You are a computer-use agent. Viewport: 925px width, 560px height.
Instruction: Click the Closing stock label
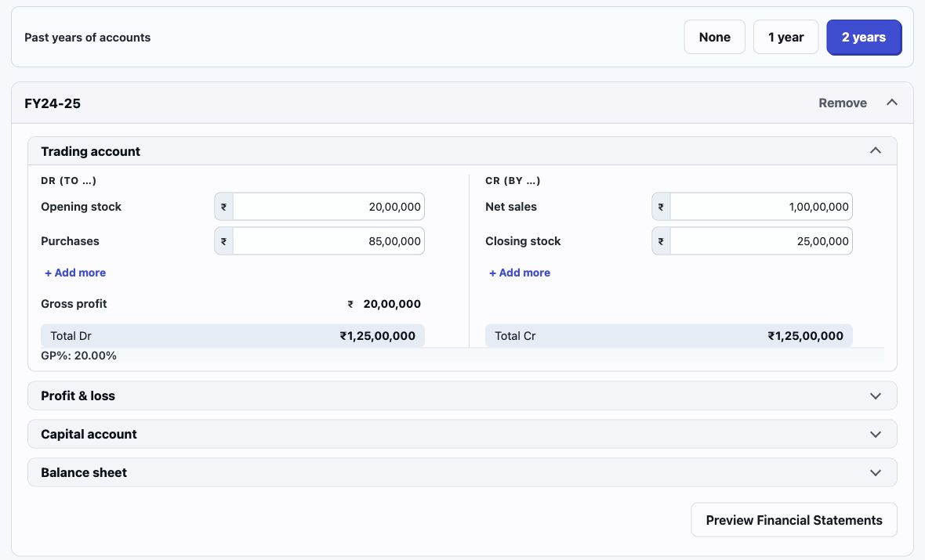523,241
